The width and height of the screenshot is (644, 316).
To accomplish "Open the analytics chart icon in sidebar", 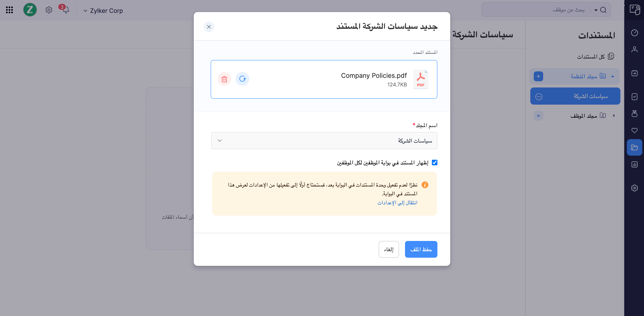I will pyautogui.click(x=635, y=164).
